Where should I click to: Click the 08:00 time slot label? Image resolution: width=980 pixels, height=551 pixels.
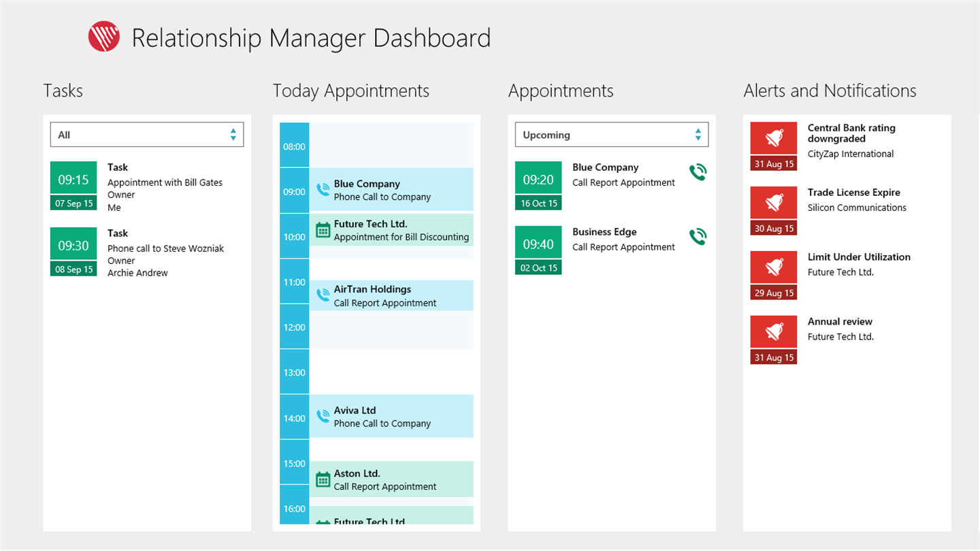pos(295,146)
